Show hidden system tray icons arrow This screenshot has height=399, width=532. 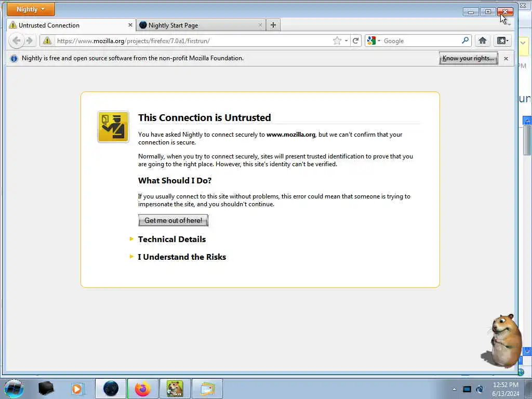point(454,389)
